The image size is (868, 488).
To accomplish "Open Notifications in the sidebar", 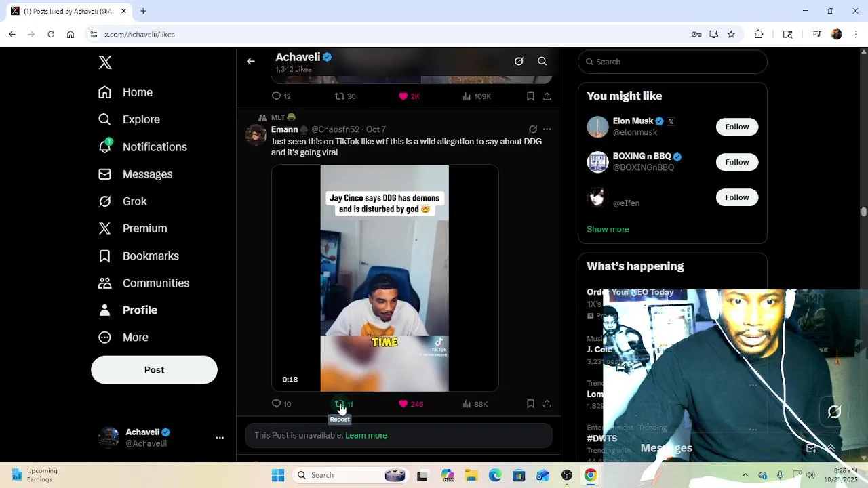I will (142, 147).
